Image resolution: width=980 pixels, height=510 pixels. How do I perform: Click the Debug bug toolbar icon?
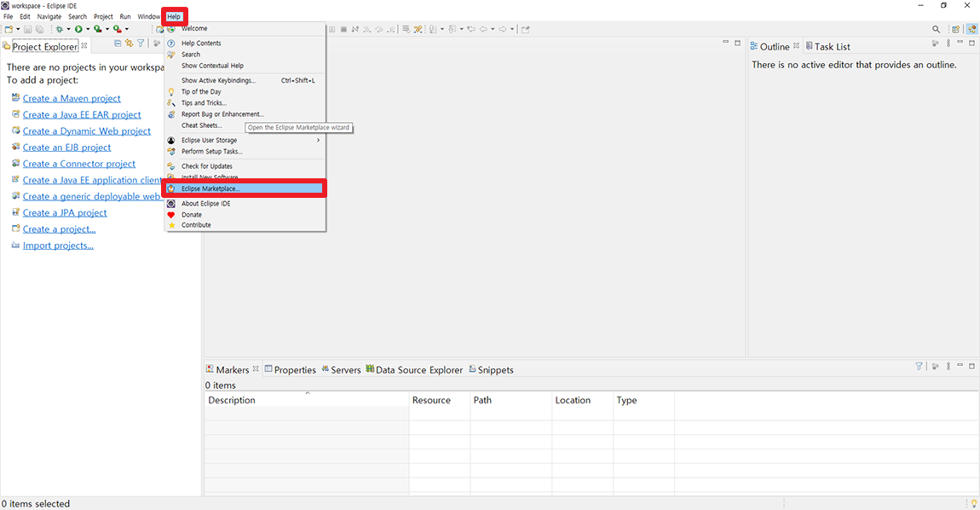coord(60,29)
